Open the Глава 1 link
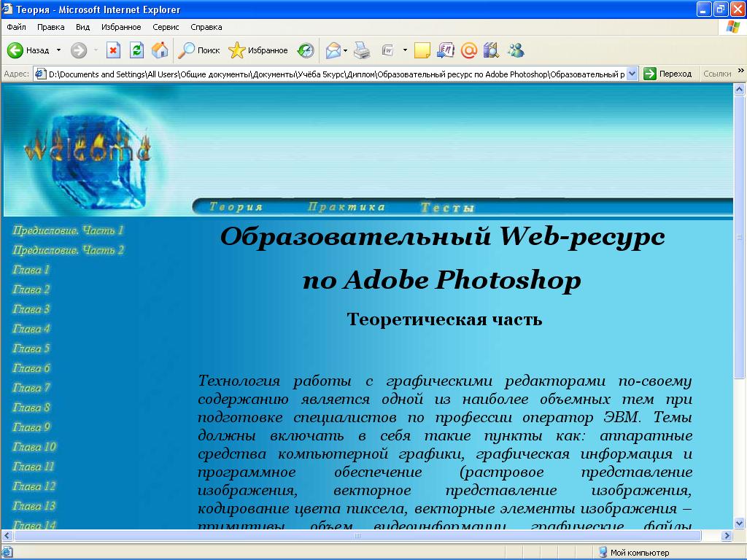 [x=31, y=270]
